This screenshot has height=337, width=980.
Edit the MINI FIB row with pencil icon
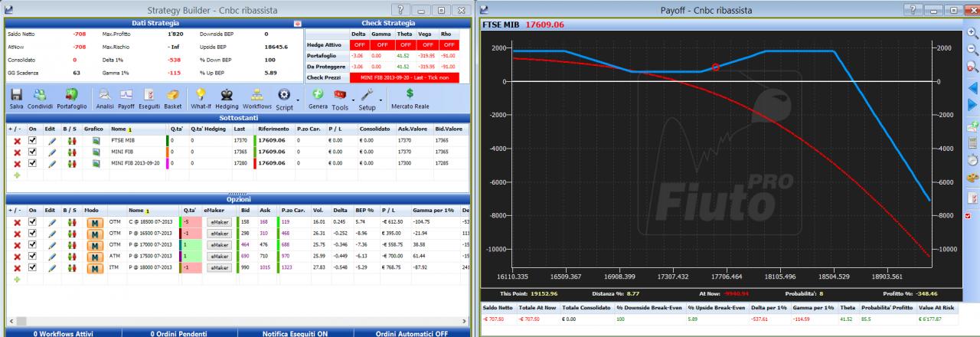coord(52,152)
